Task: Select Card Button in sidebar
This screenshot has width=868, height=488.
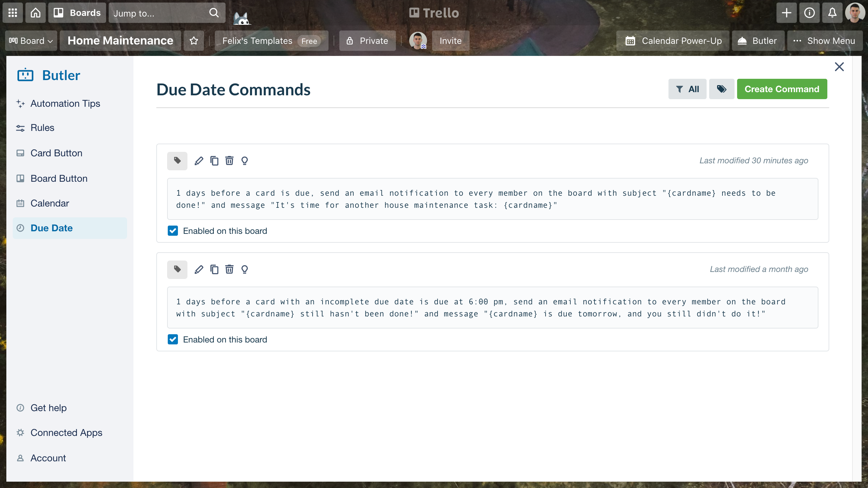Action: pos(70,153)
